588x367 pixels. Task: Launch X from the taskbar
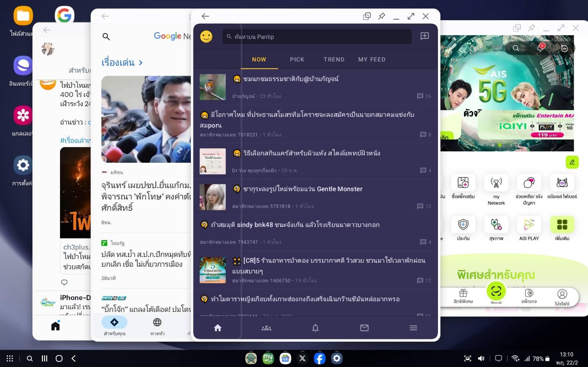302,358
